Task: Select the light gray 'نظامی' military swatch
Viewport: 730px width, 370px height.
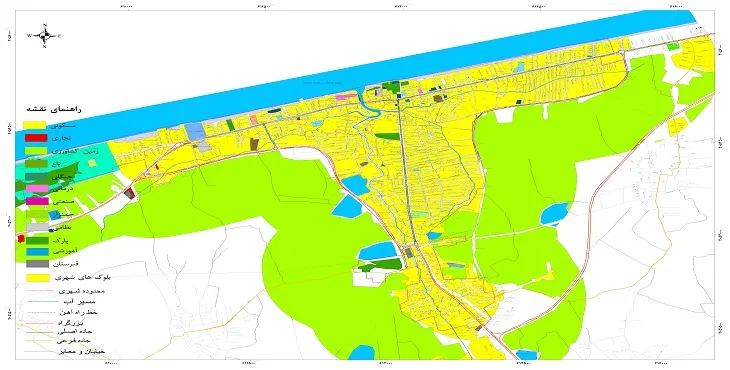Action: click(x=37, y=228)
